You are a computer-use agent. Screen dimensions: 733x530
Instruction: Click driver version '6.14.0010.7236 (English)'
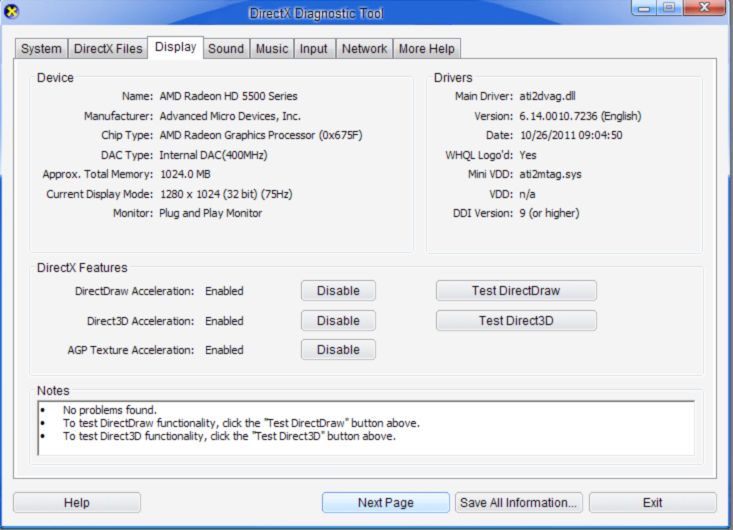tap(580, 116)
